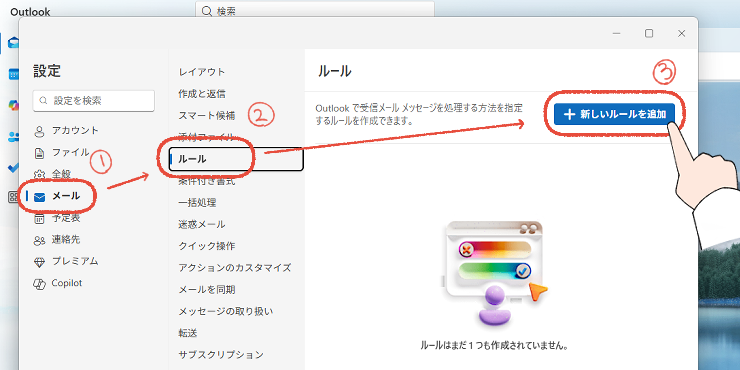Screen dimensions: 740x370
Task: Click the envelope icon beside メール
Action: (40, 197)
